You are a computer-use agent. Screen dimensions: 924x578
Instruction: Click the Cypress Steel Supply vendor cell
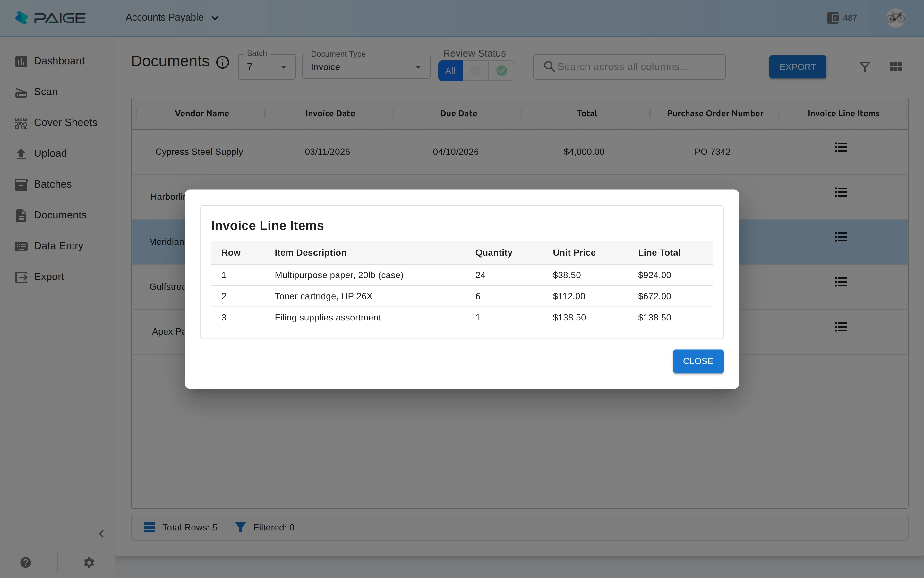199,152
